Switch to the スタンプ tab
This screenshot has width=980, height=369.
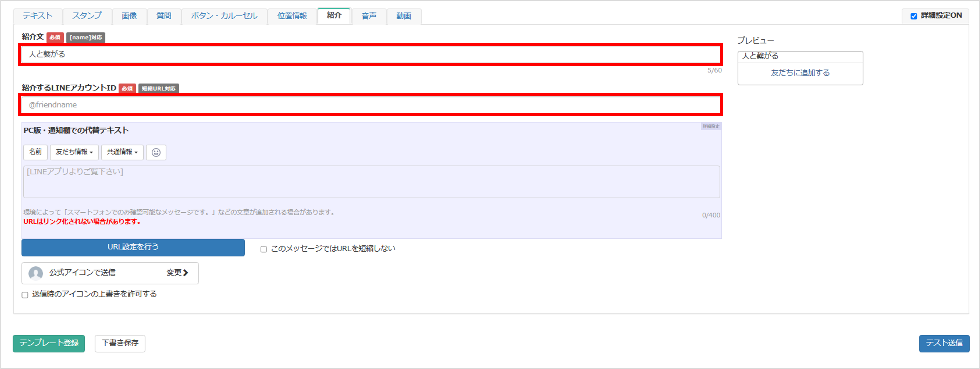pyautogui.click(x=87, y=16)
